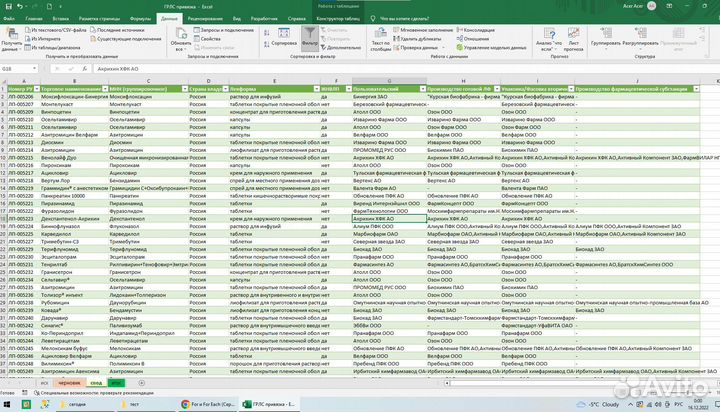Screen dimensions: 720x412
Task: Open filter dropdown for Лекформа column
Action: point(316,89)
